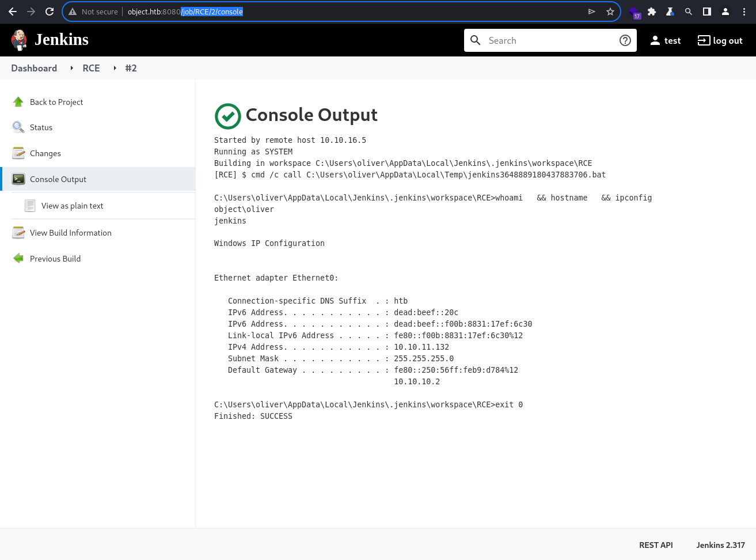Click the Console Output heading
This screenshot has width=756, height=560.
click(311, 115)
